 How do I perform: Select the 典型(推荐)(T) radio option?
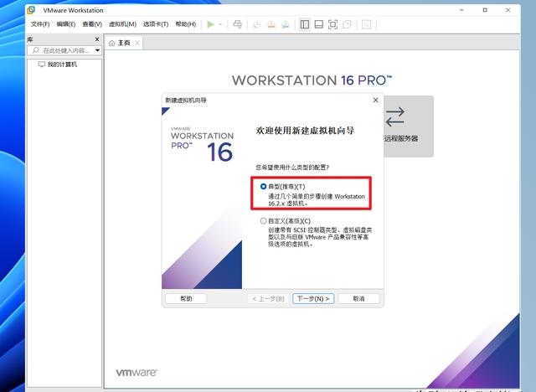pos(263,187)
